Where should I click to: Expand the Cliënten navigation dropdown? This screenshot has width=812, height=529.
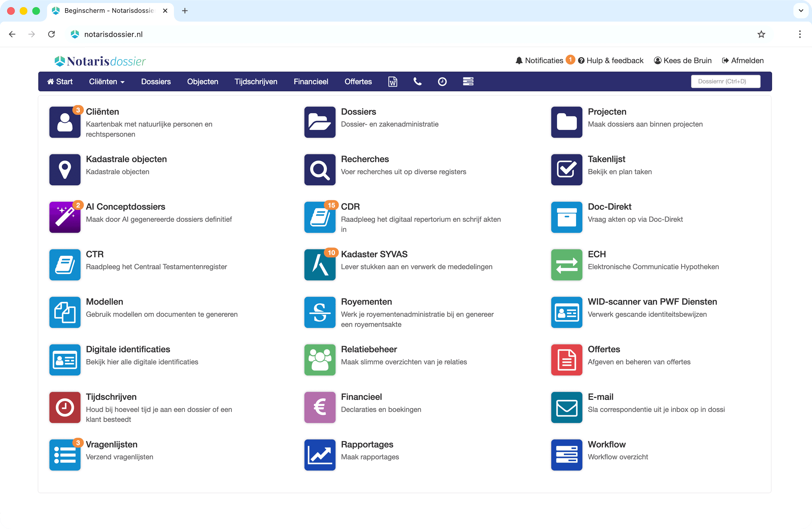[106, 81]
